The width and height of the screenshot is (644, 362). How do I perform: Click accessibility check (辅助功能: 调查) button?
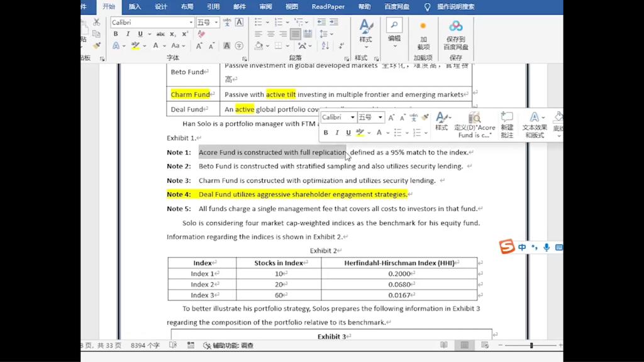pos(229,345)
